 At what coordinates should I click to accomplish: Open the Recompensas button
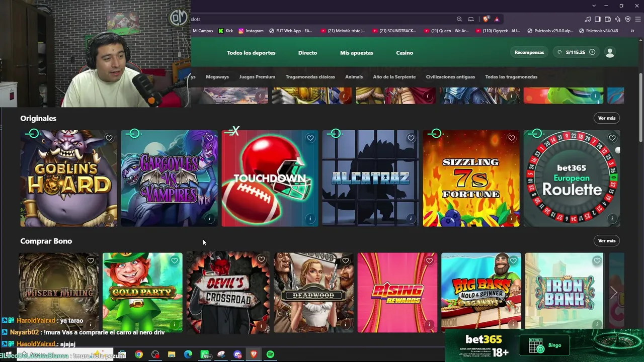tap(529, 52)
